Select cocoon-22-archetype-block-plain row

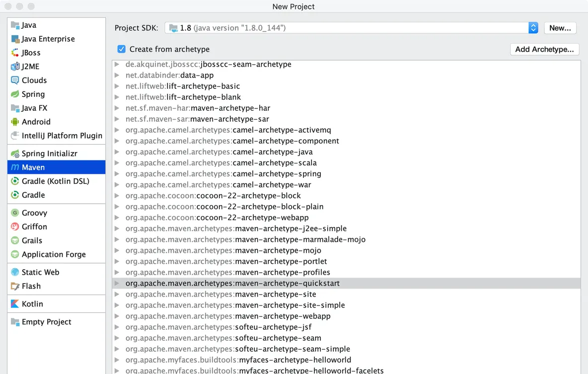coord(346,206)
